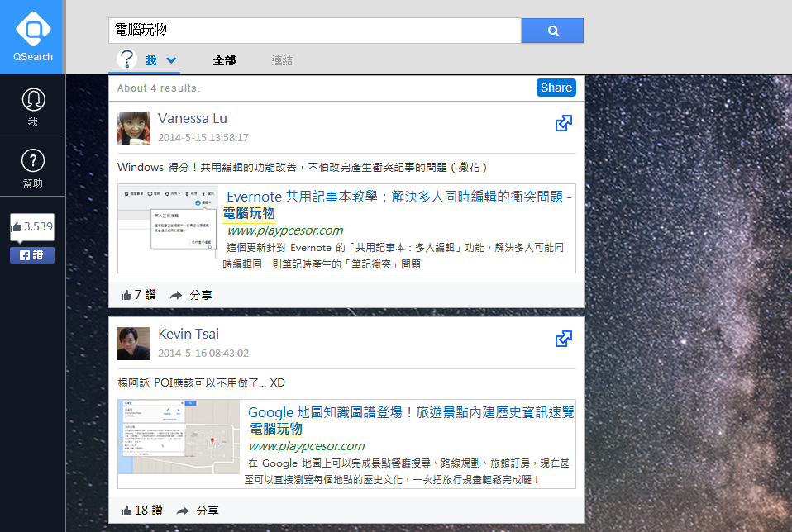
Task: Switch to the 全部 tab
Action: point(224,60)
